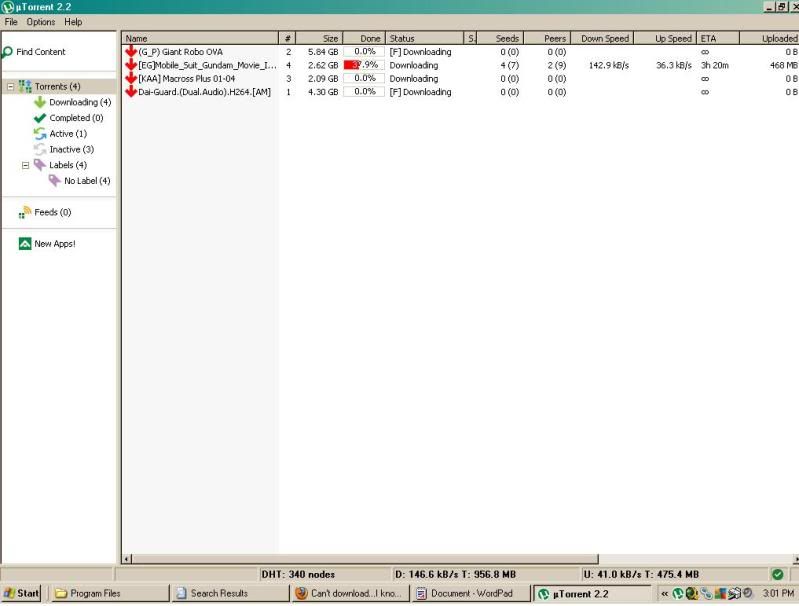Click the Gundam torrent's red progress bar
Image resolution: width=799 pixels, height=606 pixels.
point(364,65)
